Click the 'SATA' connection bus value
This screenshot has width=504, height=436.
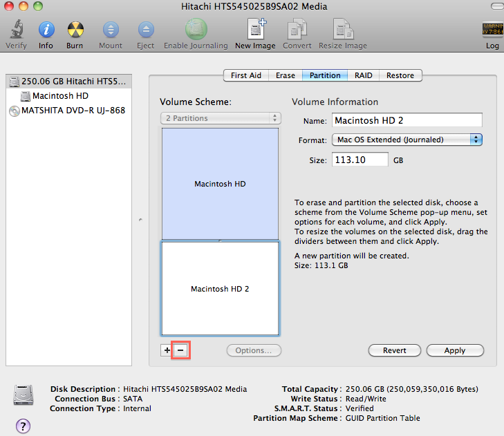tap(133, 399)
